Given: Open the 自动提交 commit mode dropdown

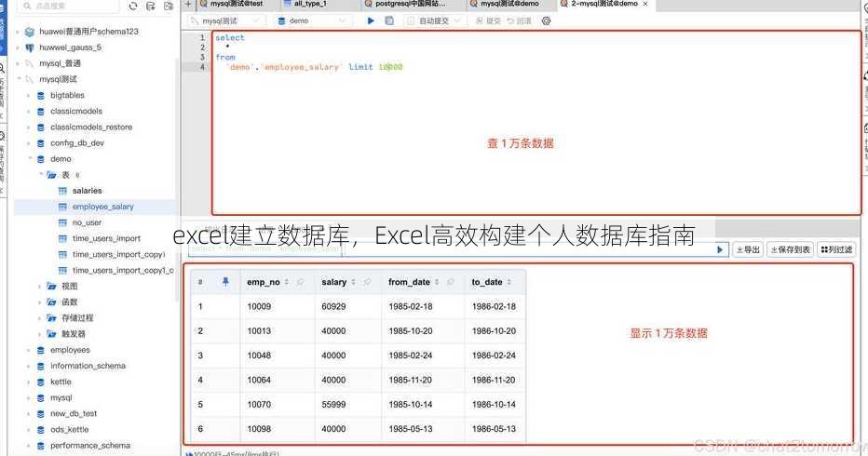Looking at the screenshot, I should pyautogui.click(x=434, y=20).
